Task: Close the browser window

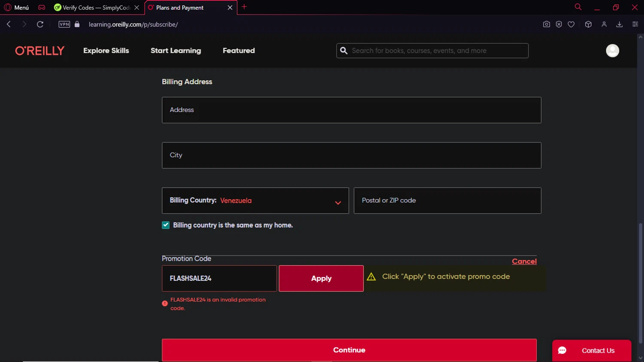Action: 635,7
